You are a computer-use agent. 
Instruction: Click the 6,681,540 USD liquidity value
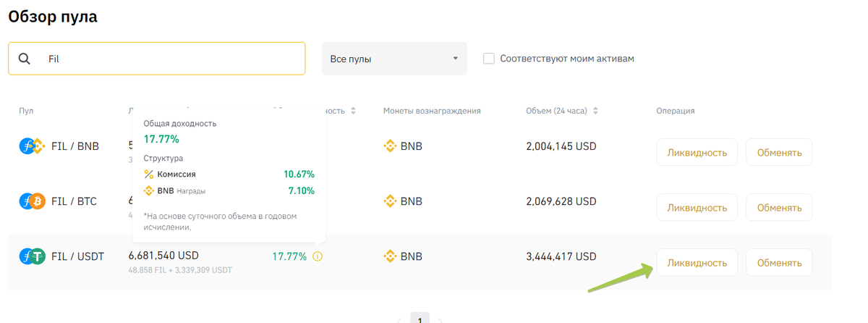click(163, 256)
